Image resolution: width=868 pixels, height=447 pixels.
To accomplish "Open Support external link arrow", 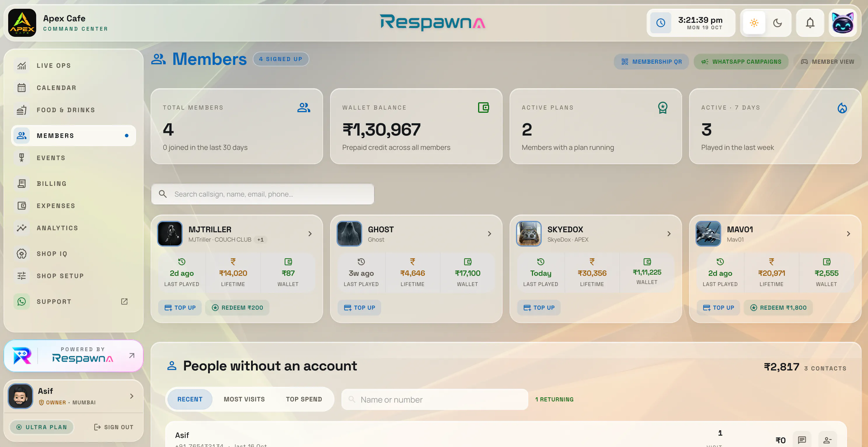I will click(x=124, y=302).
